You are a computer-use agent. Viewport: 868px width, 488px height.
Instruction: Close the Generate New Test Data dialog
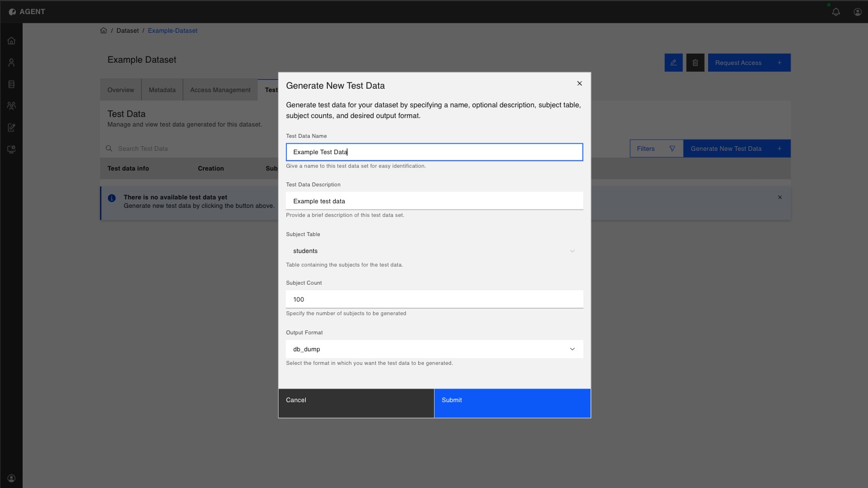[x=579, y=84]
